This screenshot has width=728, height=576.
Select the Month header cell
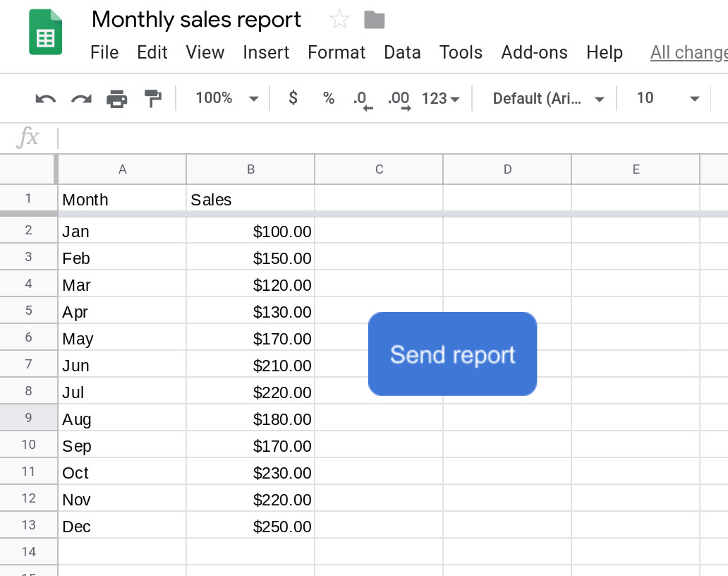(x=122, y=199)
